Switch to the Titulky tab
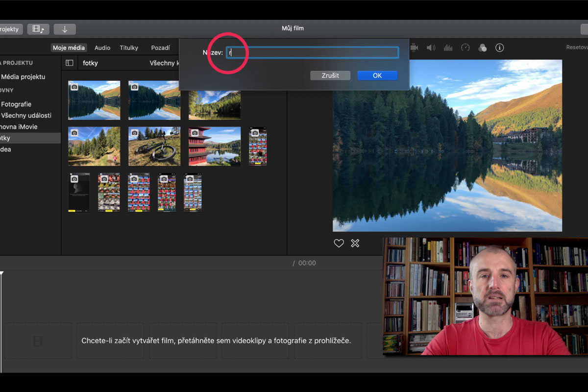The height and width of the screenshot is (392, 588). point(129,48)
